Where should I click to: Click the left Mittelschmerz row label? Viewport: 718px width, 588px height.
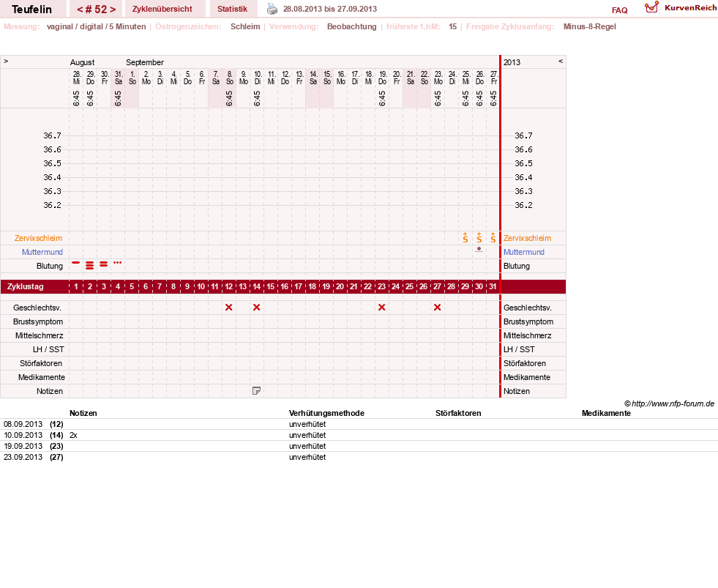40,335
